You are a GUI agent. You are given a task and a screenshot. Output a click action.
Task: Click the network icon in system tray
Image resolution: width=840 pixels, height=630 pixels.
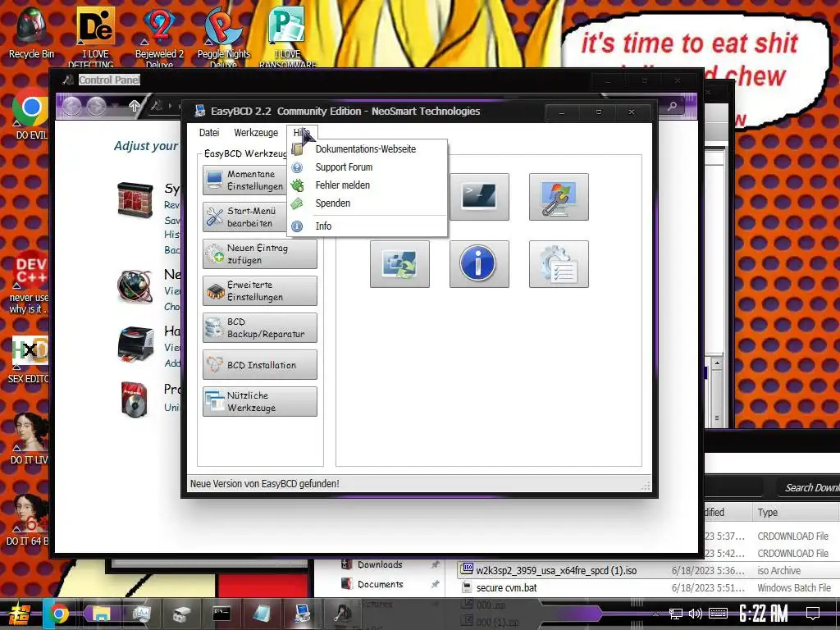(x=676, y=614)
